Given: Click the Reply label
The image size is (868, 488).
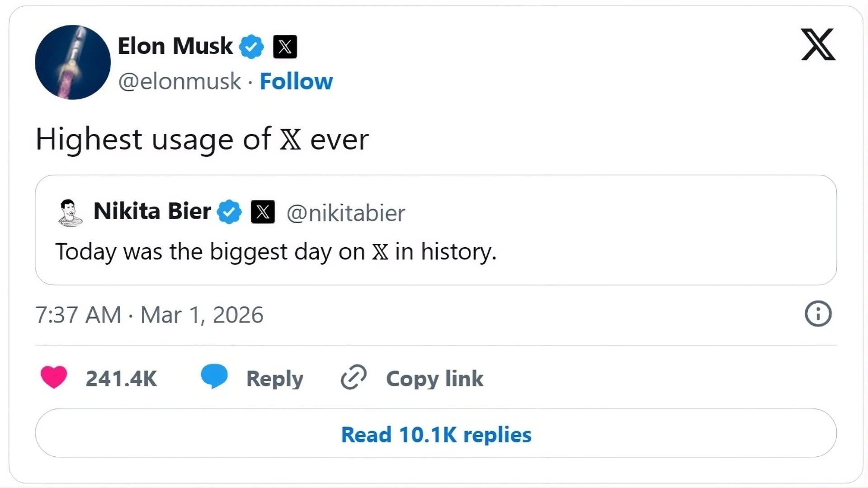Looking at the screenshot, I should click(x=274, y=379).
